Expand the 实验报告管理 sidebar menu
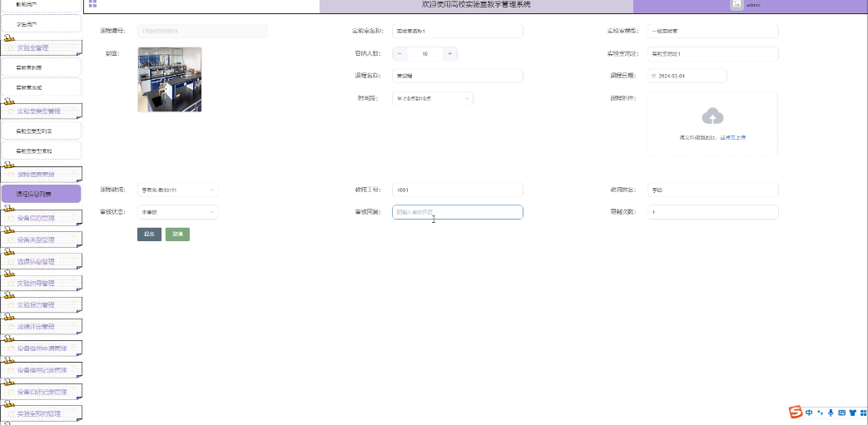 click(42, 305)
